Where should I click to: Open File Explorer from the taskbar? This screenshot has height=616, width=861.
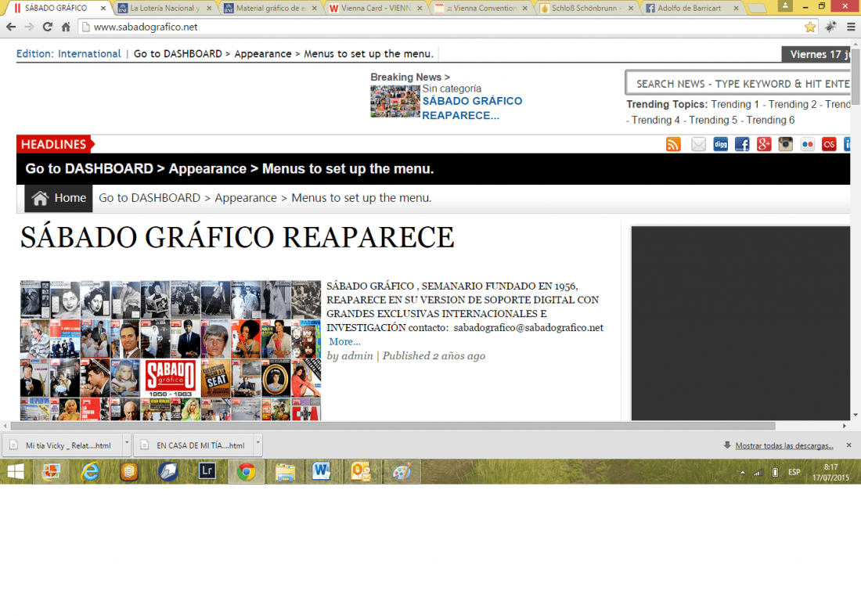[x=285, y=472]
